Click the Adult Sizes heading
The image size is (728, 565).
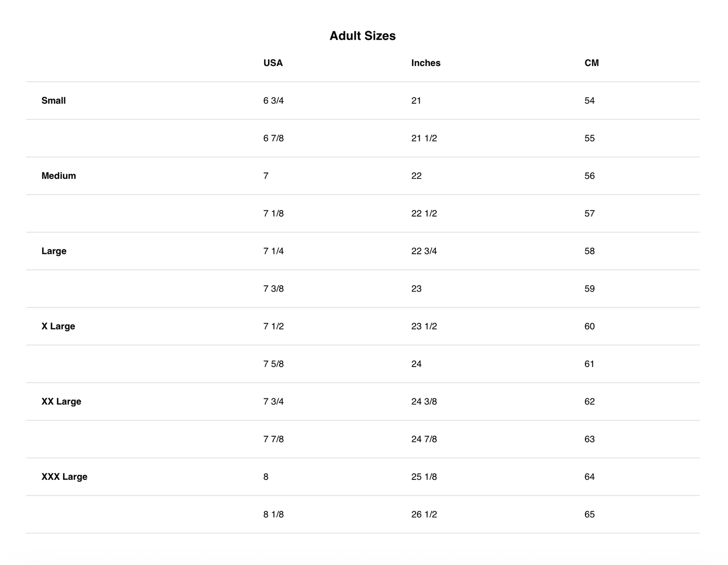[362, 36]
